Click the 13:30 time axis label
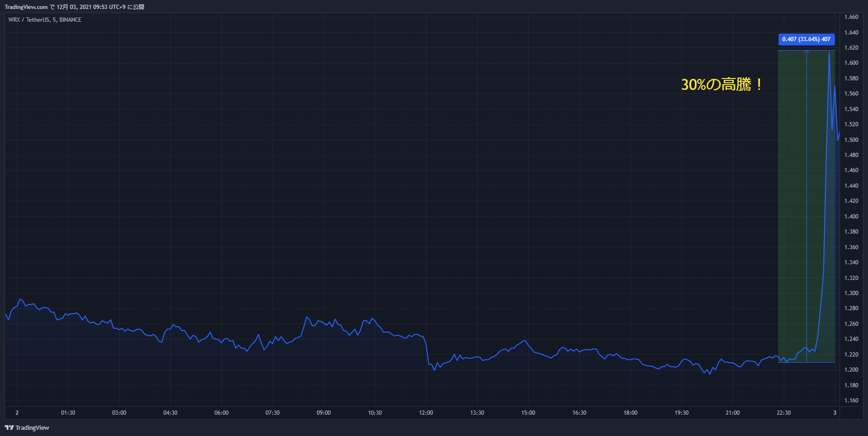 [477, 413]
